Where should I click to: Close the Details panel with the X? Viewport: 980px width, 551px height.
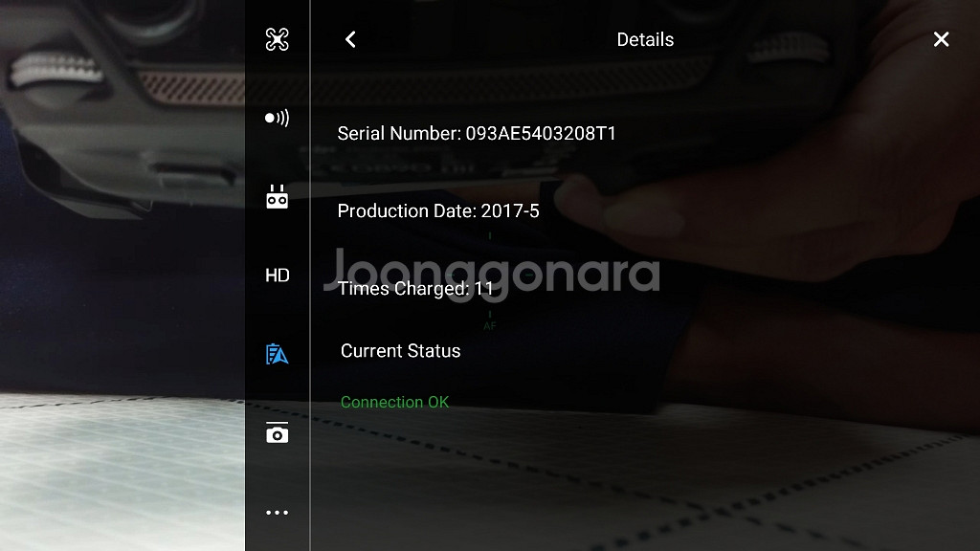941,39
